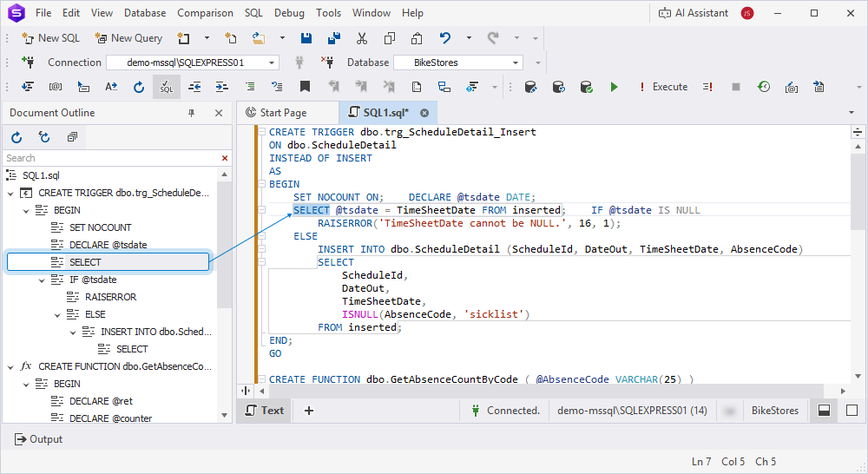This screenshot has width=868, height=474.
Task: Close the Document Outline panel
Action: coord(219,113)
